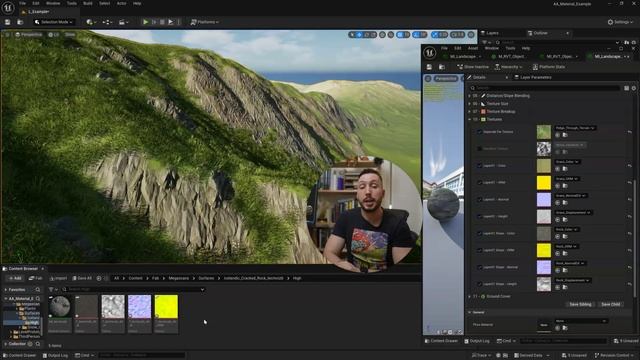Switch to the Details tab
The width and height of the screenshot is (640, 360).
(479, 77)
